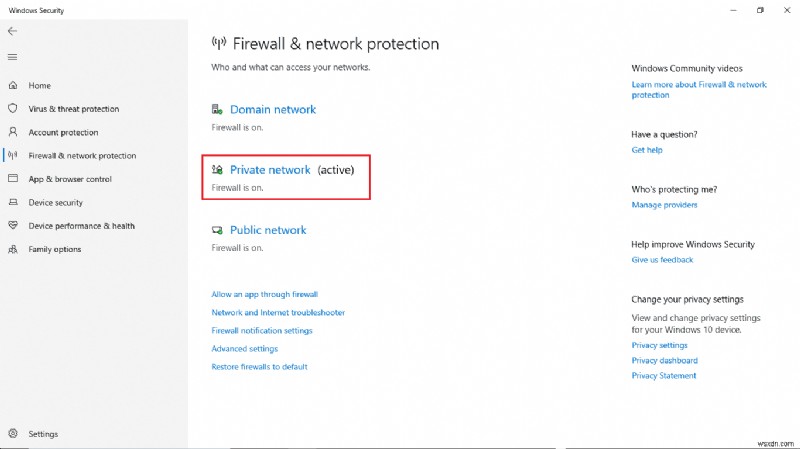
Task: Click the Device performance & health heart icon
Action: (x=13, y=226)
